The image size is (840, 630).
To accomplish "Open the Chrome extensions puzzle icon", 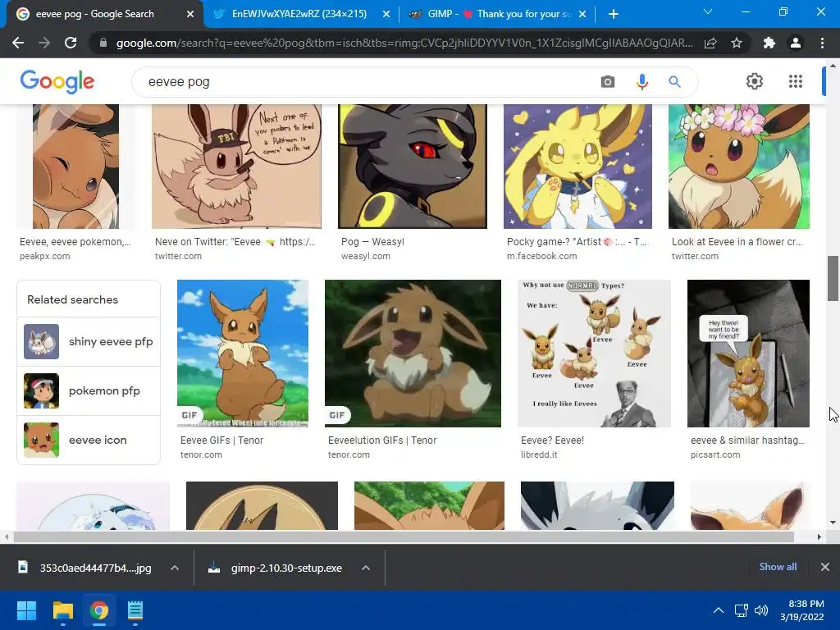I will (x=769, y=43).
